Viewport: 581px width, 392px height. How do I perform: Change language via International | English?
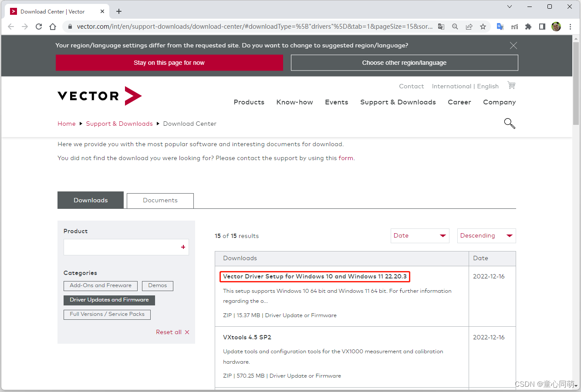(x=465, y=86)
